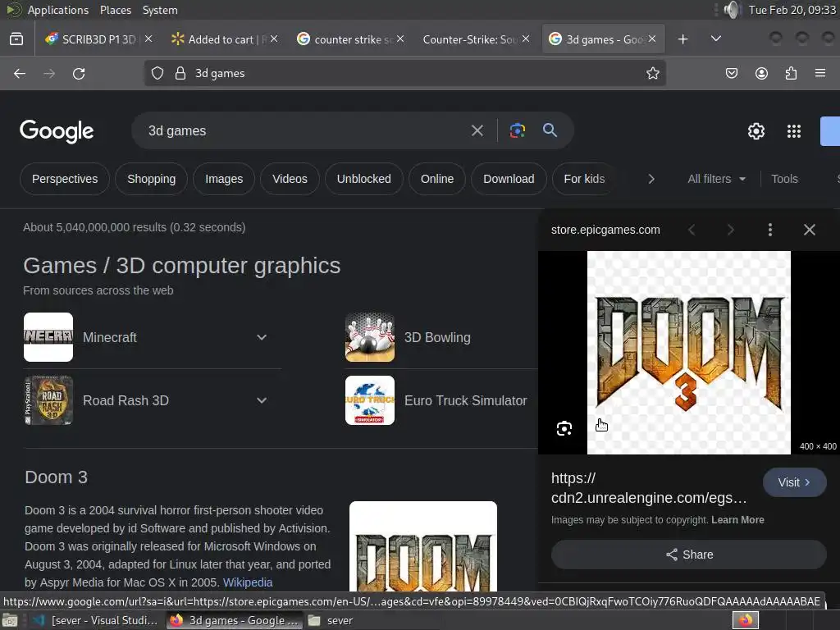Close the image preview panel

810,230
